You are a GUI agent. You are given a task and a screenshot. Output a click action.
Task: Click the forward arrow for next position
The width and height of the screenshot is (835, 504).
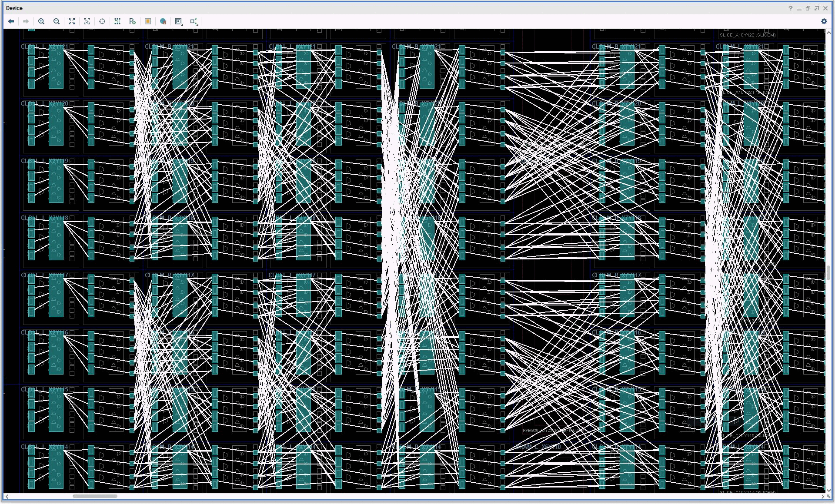pos(26,21)
